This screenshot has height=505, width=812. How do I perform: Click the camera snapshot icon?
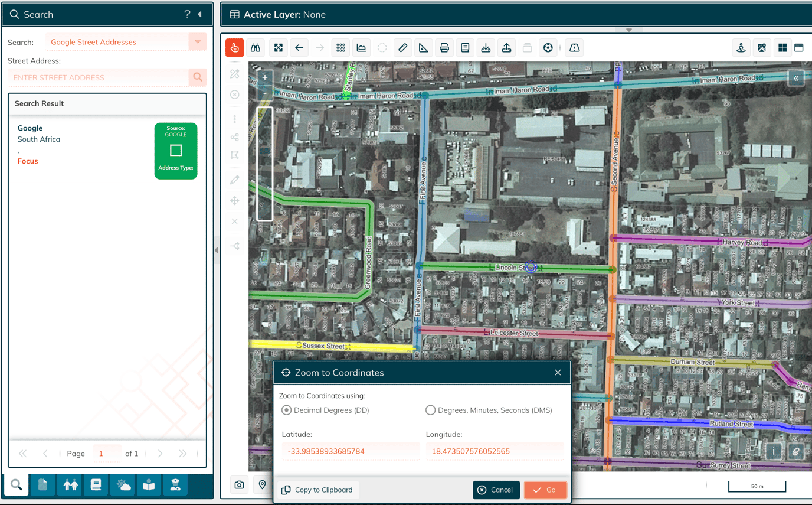click(x=239, y=484)
